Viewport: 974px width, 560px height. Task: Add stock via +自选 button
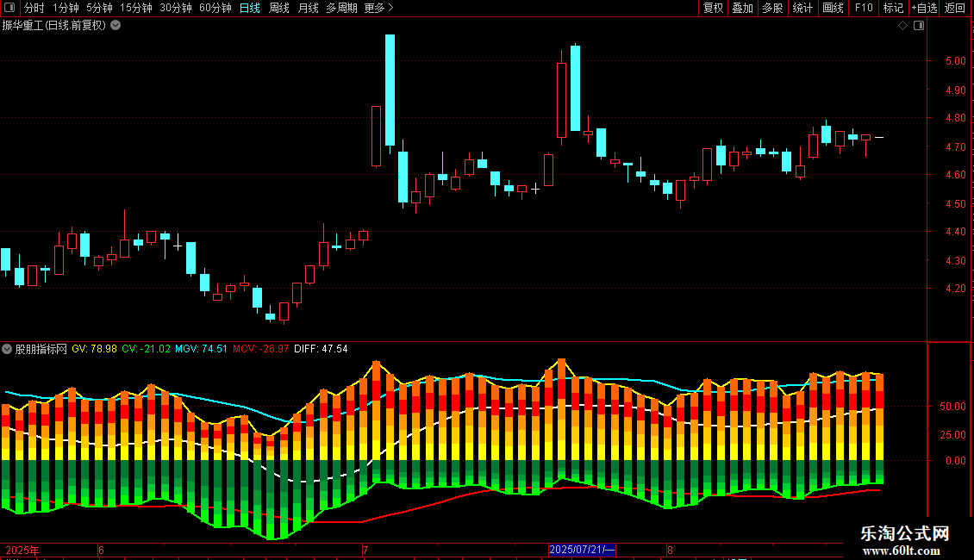924,8
